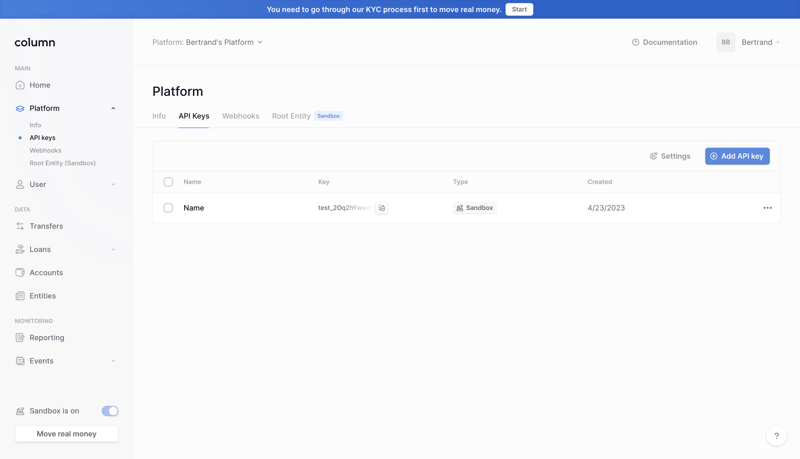This screenshot has height=459, width=800.
Task: Click the Loans icon in sidebar
Action: [20, 249]
